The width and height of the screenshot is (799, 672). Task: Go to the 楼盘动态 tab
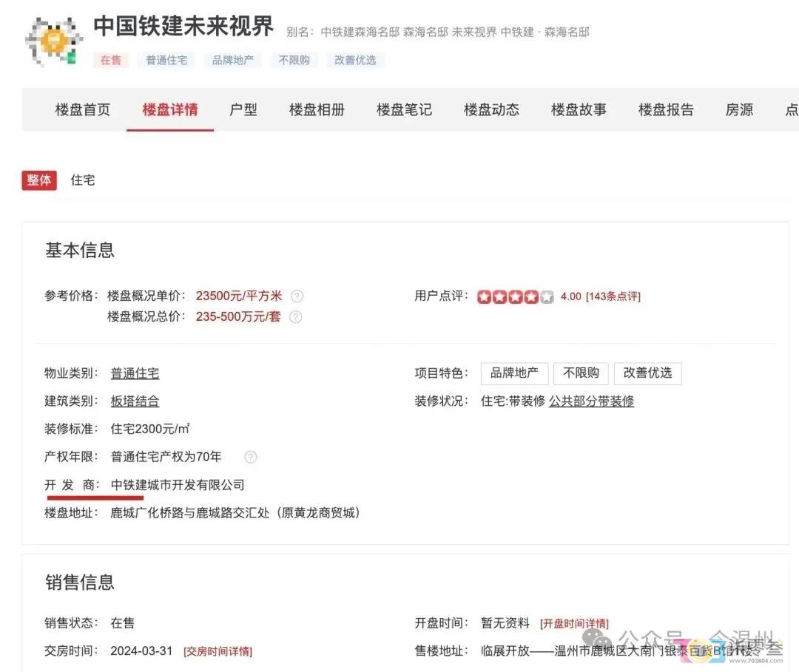click(491, 109)
